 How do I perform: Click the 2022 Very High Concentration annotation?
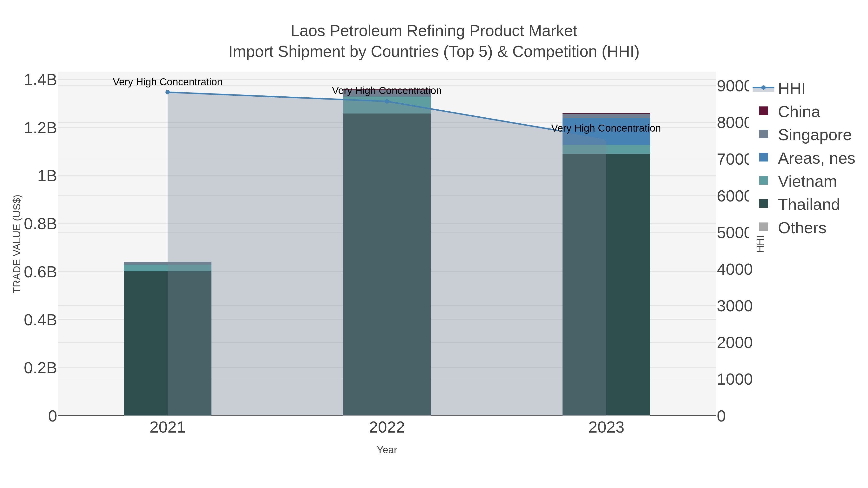tap(387, 91)
